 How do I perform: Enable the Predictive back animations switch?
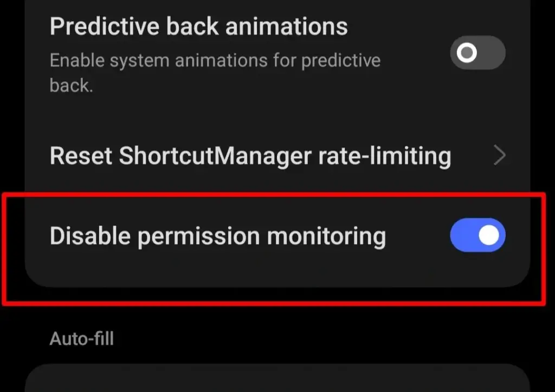(477, 53)
